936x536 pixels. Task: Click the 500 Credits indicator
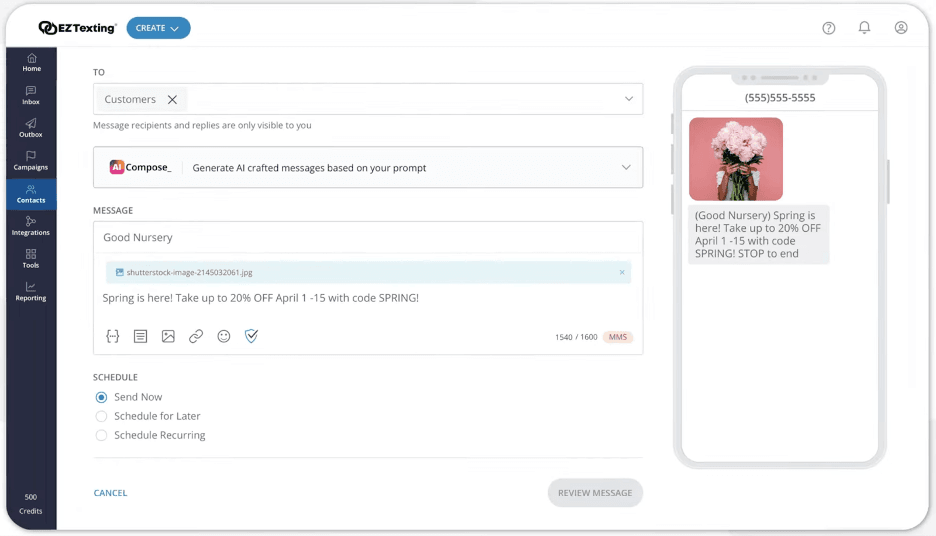click(x=31, y=504)
